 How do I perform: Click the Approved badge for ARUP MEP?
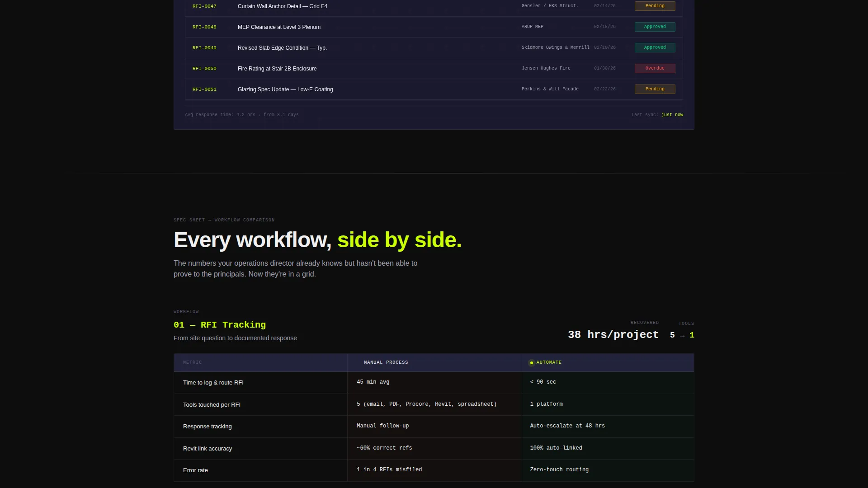coord(655,27)
